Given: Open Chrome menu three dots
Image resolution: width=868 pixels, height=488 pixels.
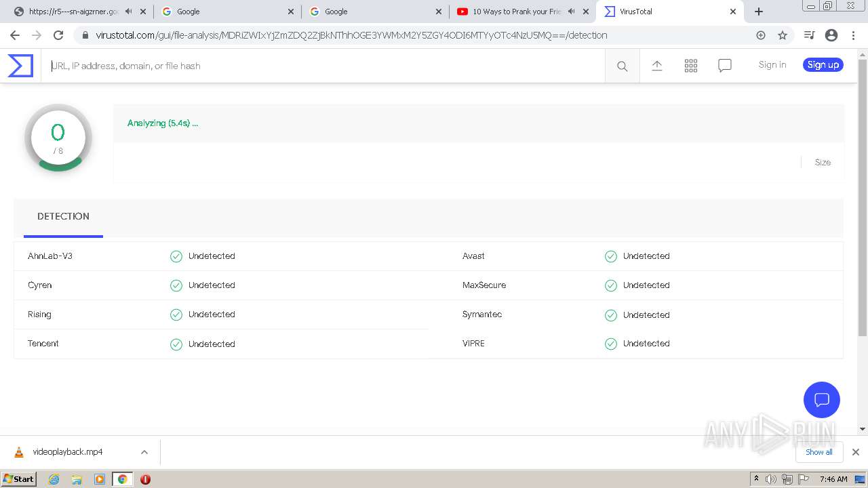Looking at the screenshot, I should click(x=853, y=35).
